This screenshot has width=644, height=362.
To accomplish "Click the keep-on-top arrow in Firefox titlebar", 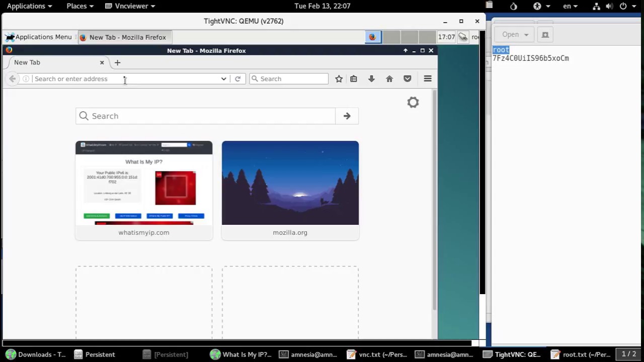I will click(406, 51).
